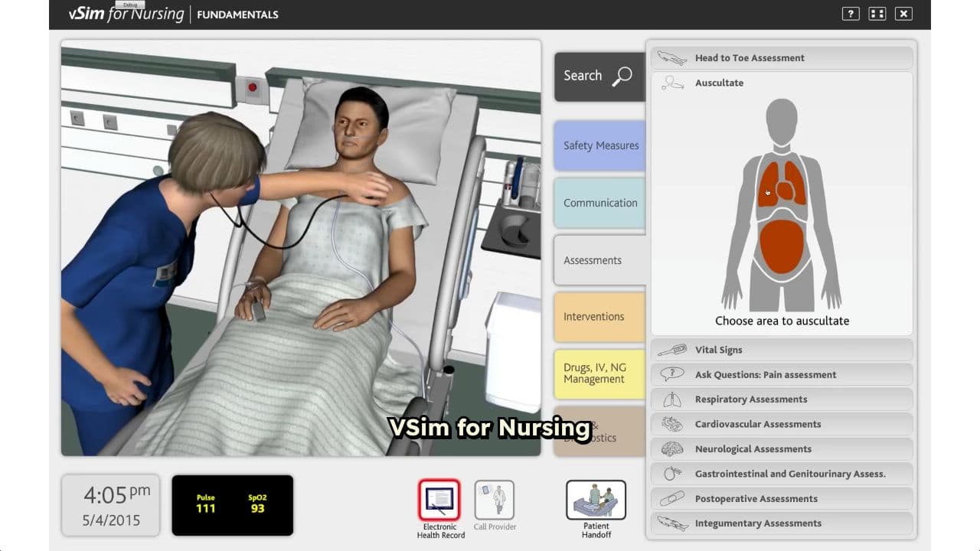980x551 pixels.
Task: Collapse the Auscultate panel
Action: tap(718, 83)
